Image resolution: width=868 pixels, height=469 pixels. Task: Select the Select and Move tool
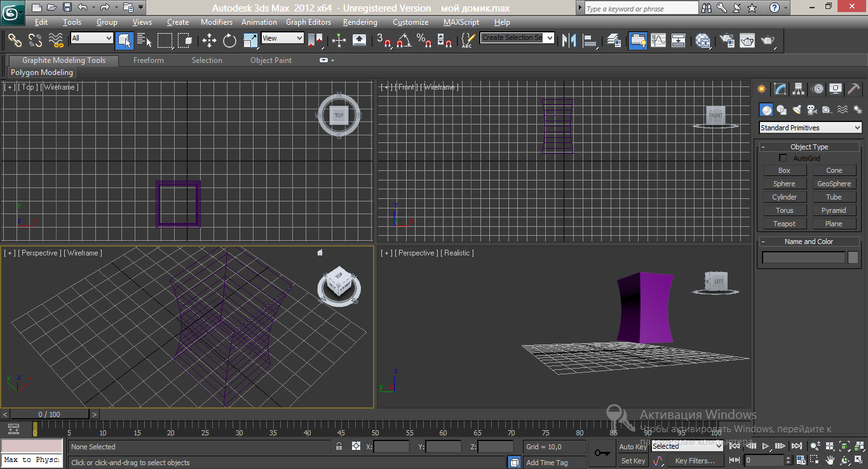tap(209, 41)
